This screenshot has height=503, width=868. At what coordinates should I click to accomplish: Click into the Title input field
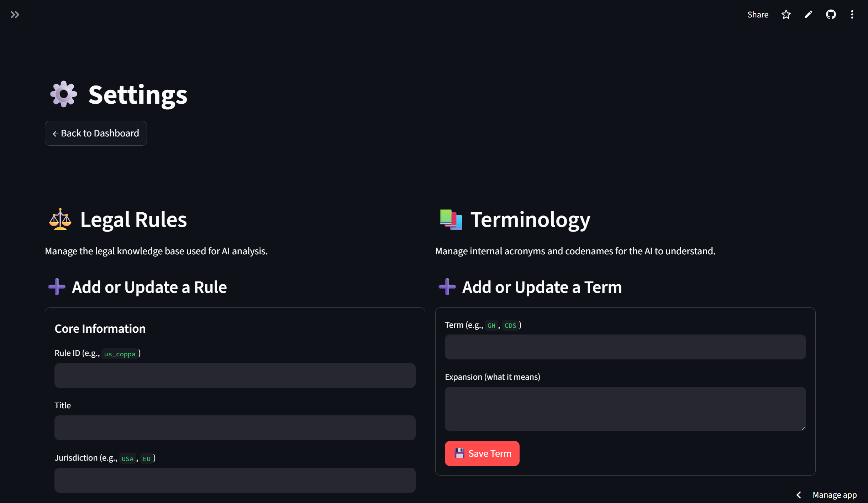pos(235,428)
